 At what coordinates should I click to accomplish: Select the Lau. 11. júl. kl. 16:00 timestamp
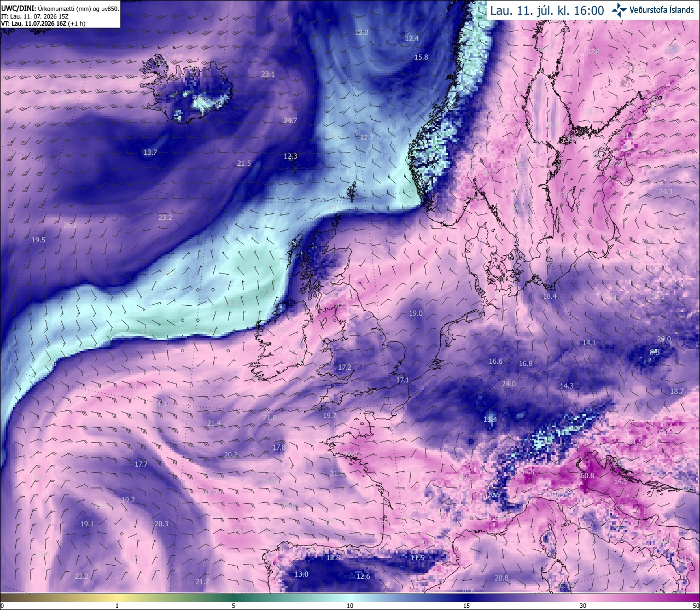(x=547, y=10)
